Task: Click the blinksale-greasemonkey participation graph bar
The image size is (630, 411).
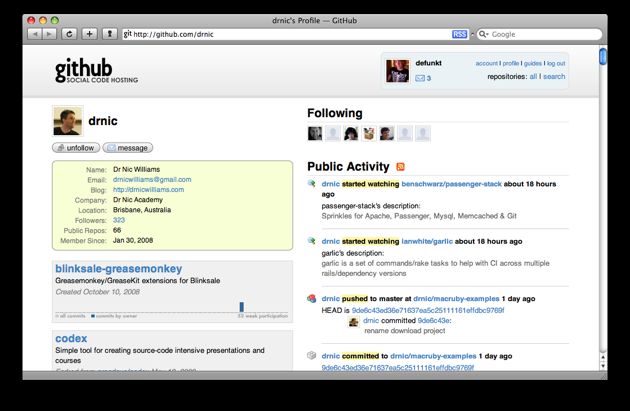Action: (241, 307)
